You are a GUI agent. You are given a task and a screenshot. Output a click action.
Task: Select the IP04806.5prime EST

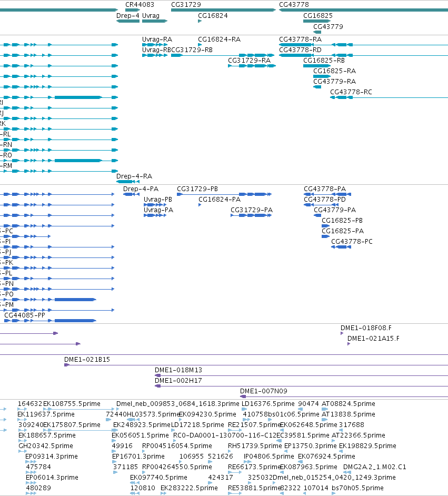(x=247, y=462)
